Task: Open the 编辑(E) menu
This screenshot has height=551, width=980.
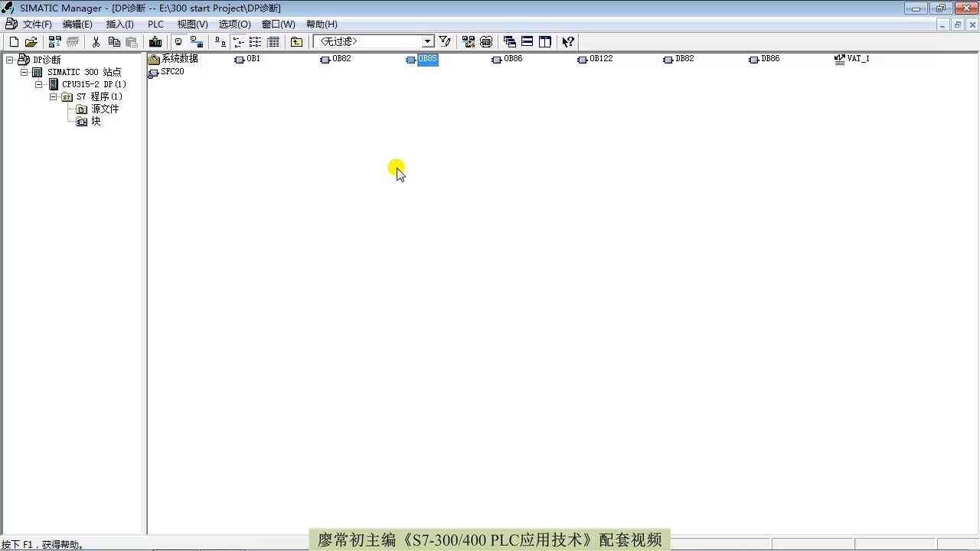Action: coord(77,24)
